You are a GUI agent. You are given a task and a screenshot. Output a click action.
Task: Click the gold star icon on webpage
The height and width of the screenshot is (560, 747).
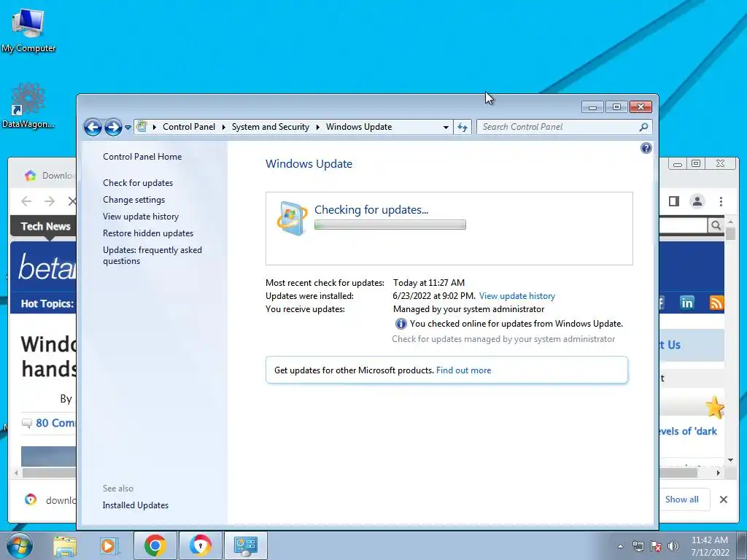click(x=715, y=408)
